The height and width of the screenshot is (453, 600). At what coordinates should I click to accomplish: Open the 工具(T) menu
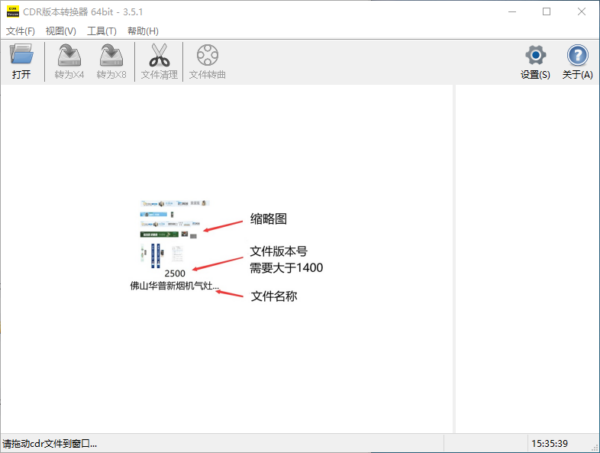click(102, 31)
